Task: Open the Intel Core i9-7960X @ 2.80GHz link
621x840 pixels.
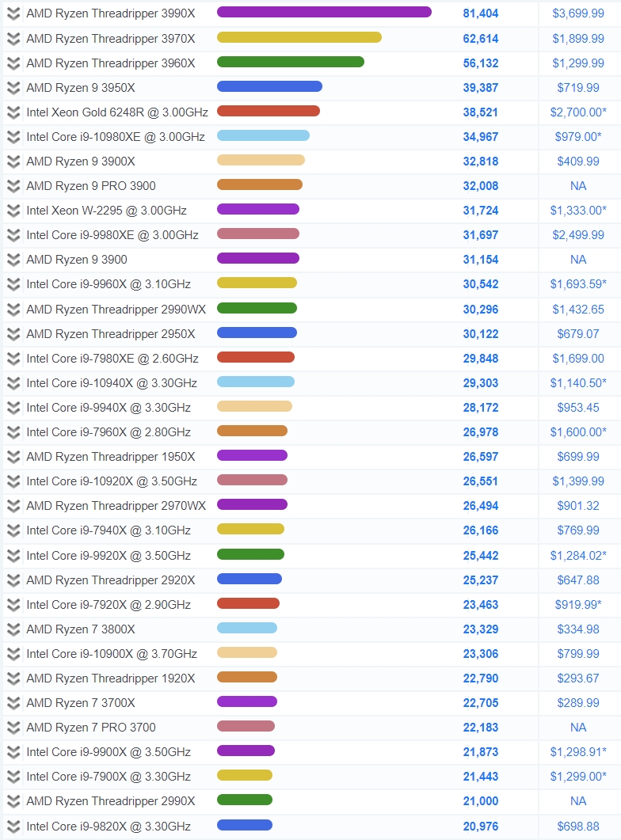Action: point(109,431)
